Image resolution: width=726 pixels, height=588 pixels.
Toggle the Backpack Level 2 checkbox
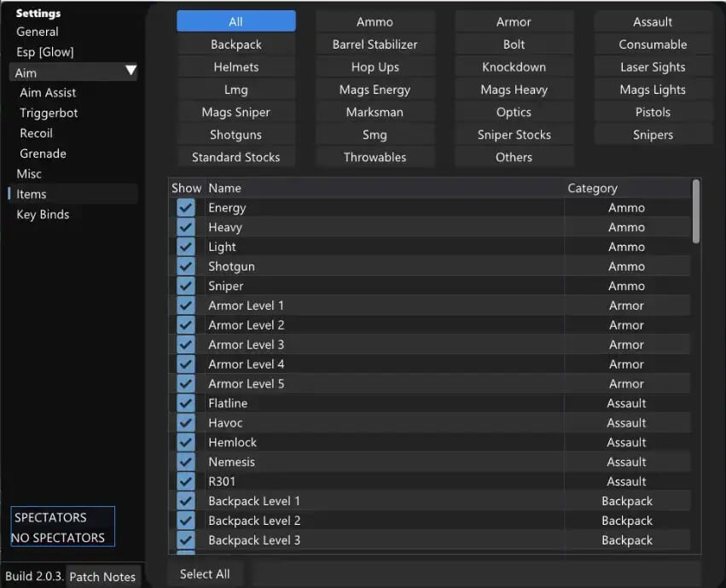tap(186, 521)
